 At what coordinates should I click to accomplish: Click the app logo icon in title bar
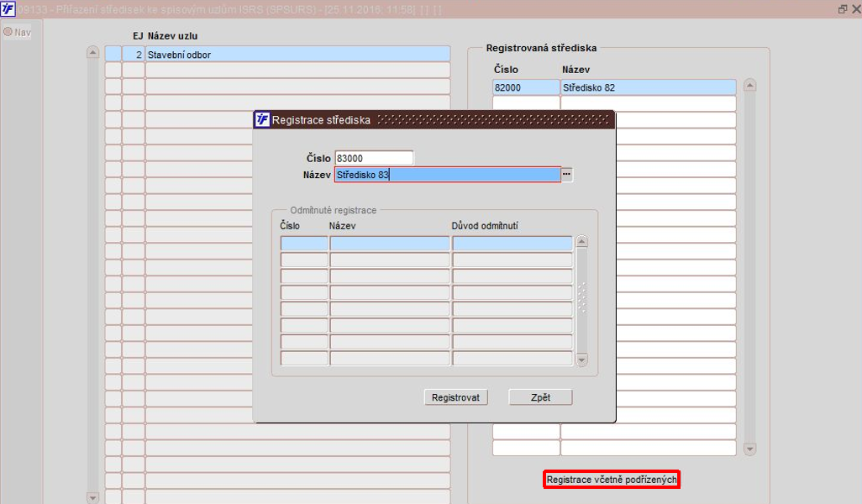coord(8,8)
